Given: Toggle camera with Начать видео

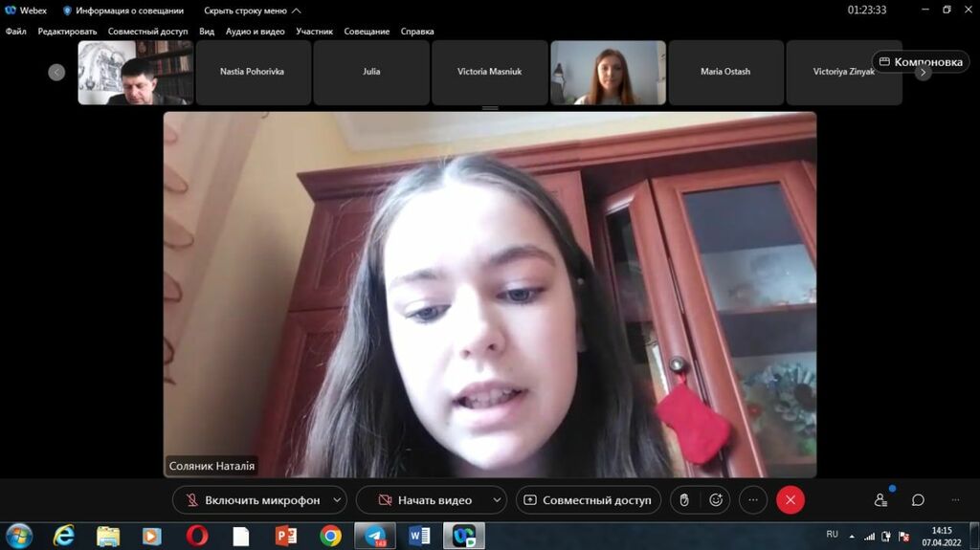Looking at the screenshot, I should pos(425,500).
